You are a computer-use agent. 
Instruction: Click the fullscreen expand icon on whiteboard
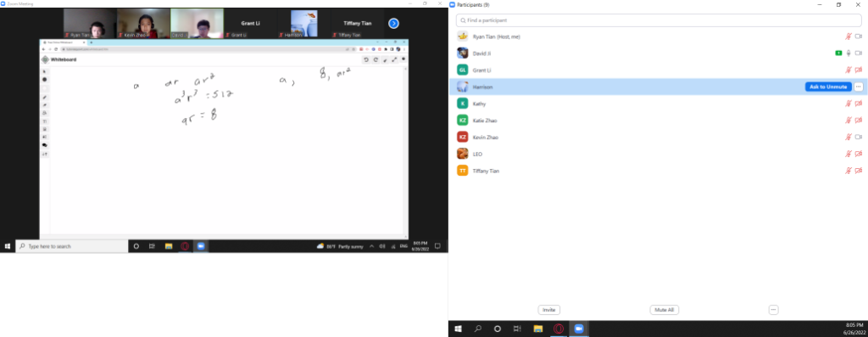tap(394, 59)
